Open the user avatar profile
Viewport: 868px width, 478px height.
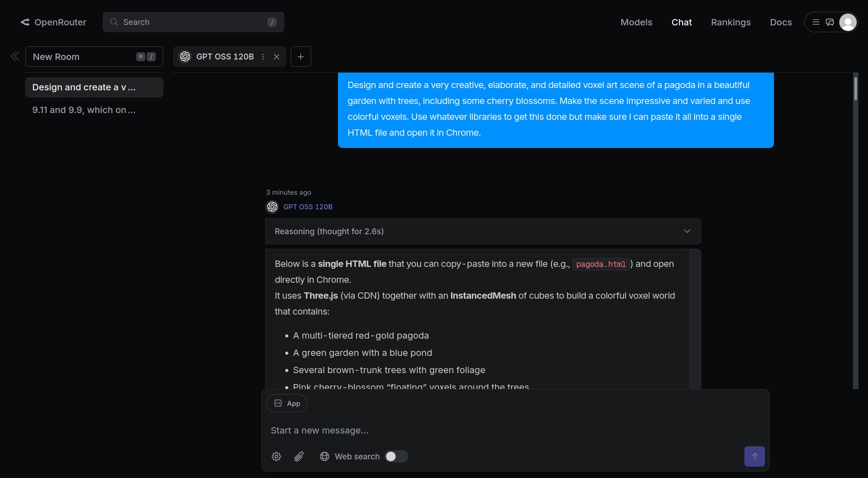pos(848,22)
